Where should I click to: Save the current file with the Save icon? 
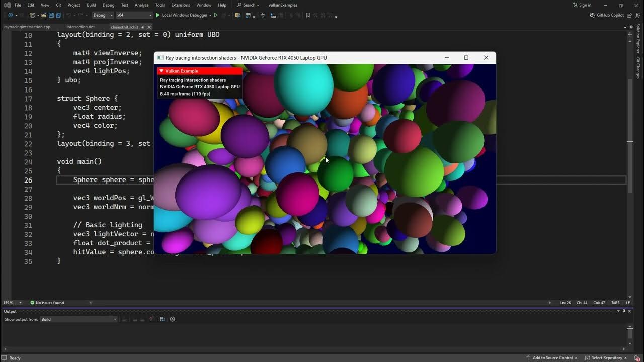pyautogui.click(x=51, y=15)
